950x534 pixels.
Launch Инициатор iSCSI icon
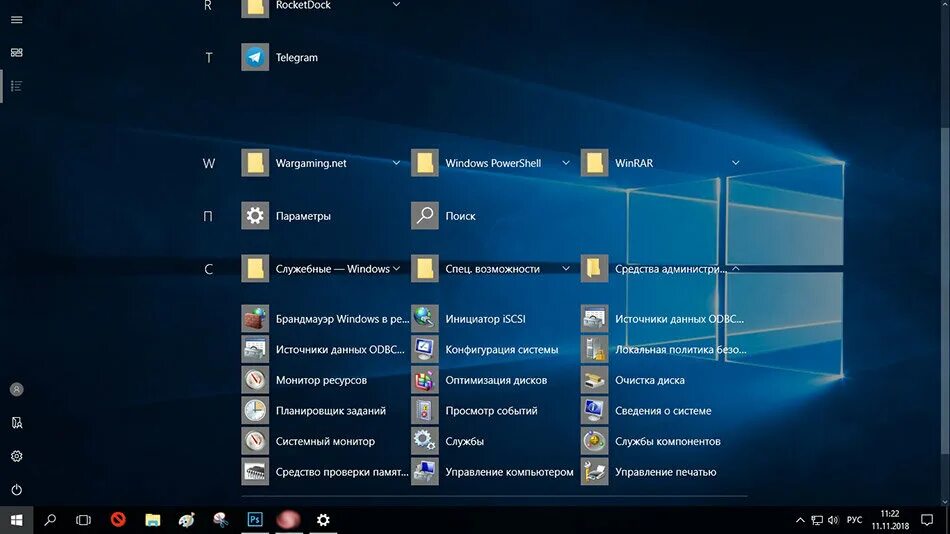click(425, 318)
